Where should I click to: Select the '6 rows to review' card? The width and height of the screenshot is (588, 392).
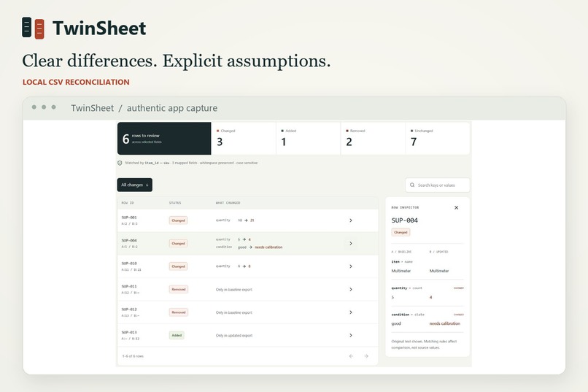click(x=164, y=139)
